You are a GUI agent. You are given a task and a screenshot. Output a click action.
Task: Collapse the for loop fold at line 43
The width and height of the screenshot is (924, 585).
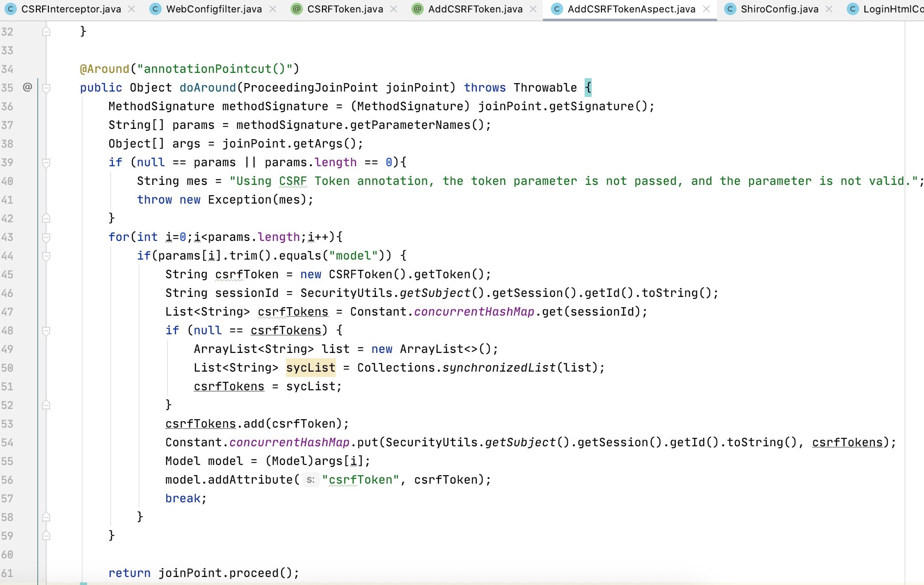tap(46, 237)
